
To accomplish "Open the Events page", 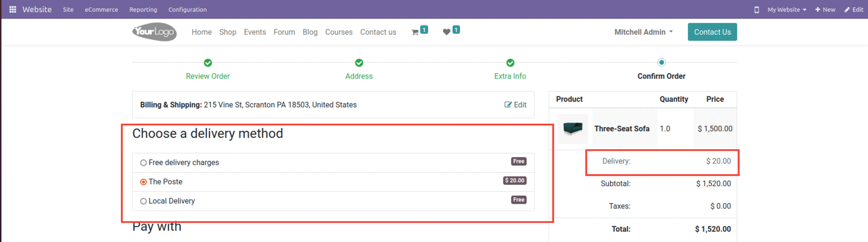I will click(255, 32).
